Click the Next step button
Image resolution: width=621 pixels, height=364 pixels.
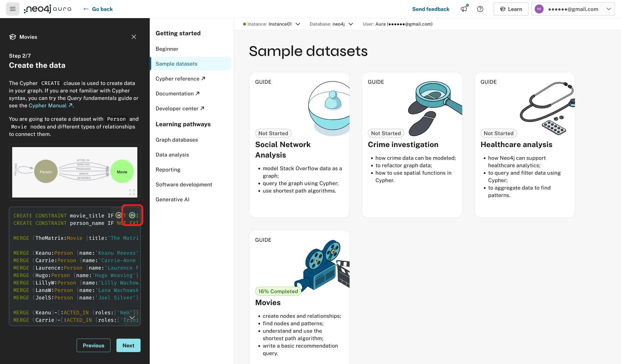click(x=128, y=345)
